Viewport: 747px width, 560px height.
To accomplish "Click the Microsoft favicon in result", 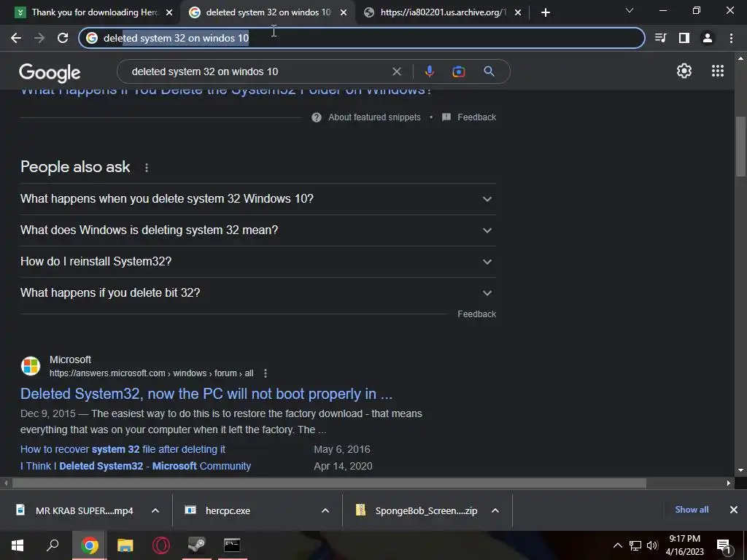I will point(31,366).
